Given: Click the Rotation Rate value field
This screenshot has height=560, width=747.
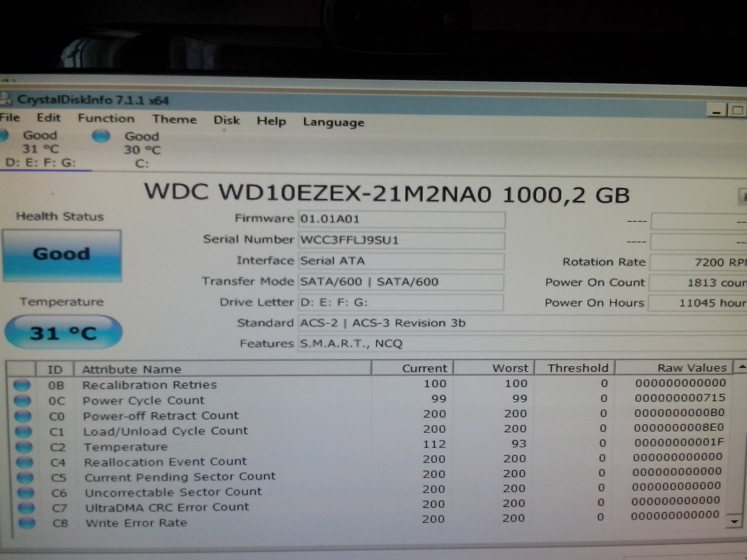Looking at the screenshot, I should coord(698,262).
